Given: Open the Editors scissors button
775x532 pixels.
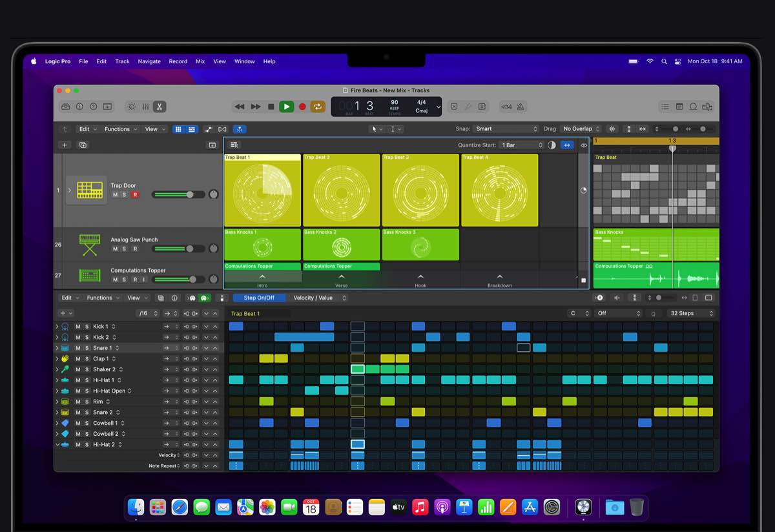Looking at the screenshot, I should coord(159,107).
